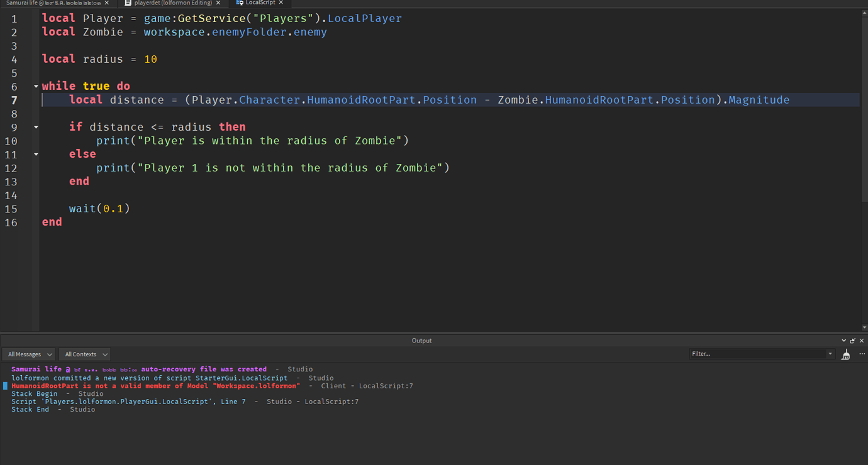Open output options via the ellipsis icon

pos(862,354)
